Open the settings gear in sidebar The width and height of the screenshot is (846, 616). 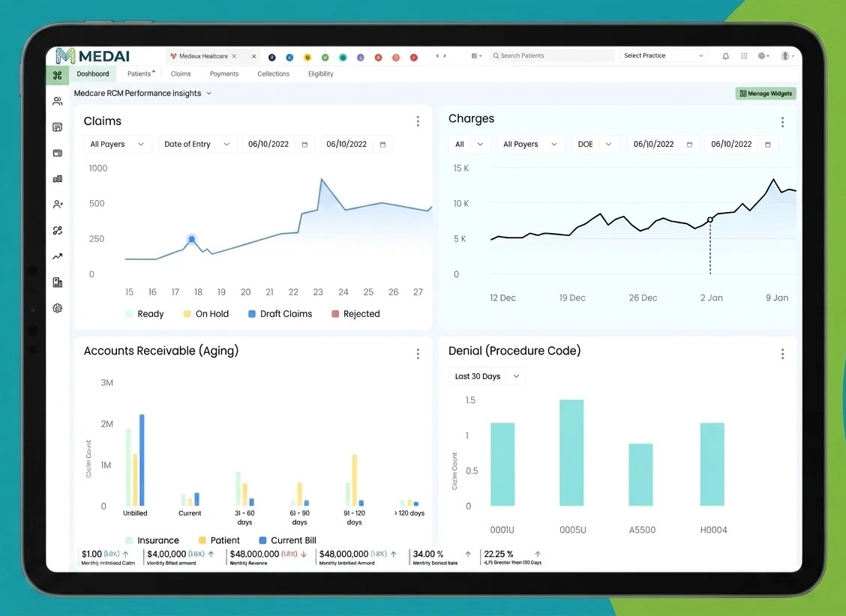coord(57,308)
